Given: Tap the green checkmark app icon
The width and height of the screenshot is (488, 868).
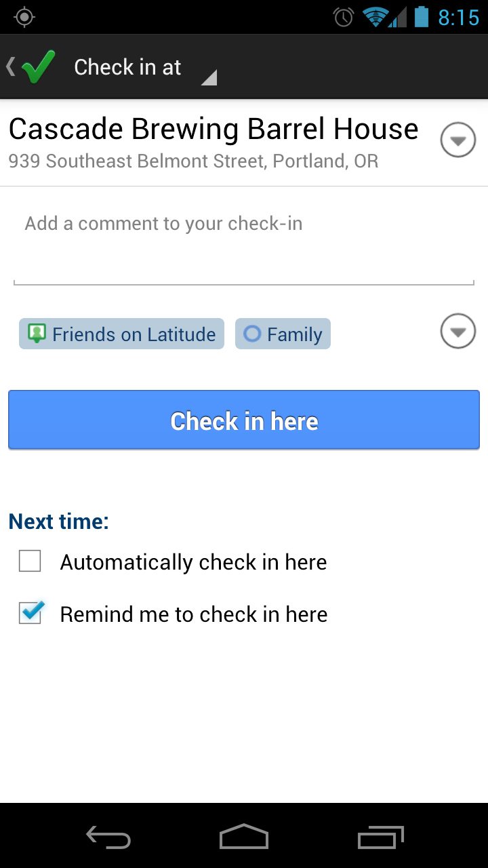Looking at the screenshot, I should (39, 67).
